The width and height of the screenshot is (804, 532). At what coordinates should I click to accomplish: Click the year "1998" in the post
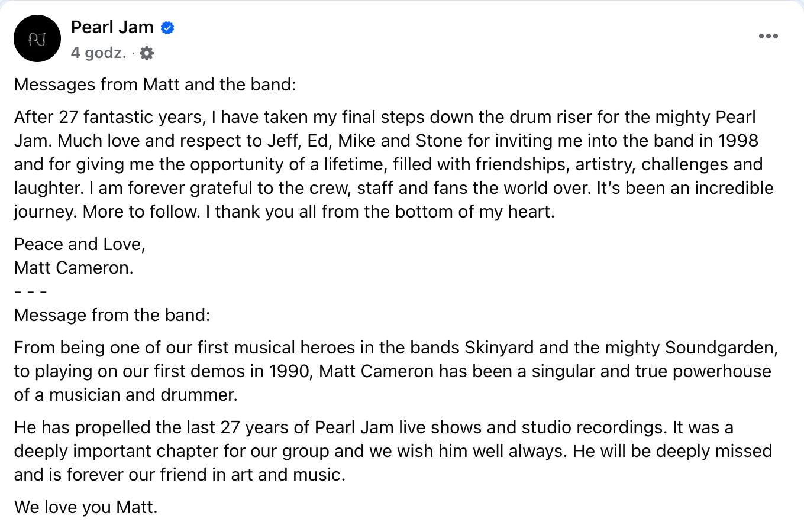pos(738,141)
